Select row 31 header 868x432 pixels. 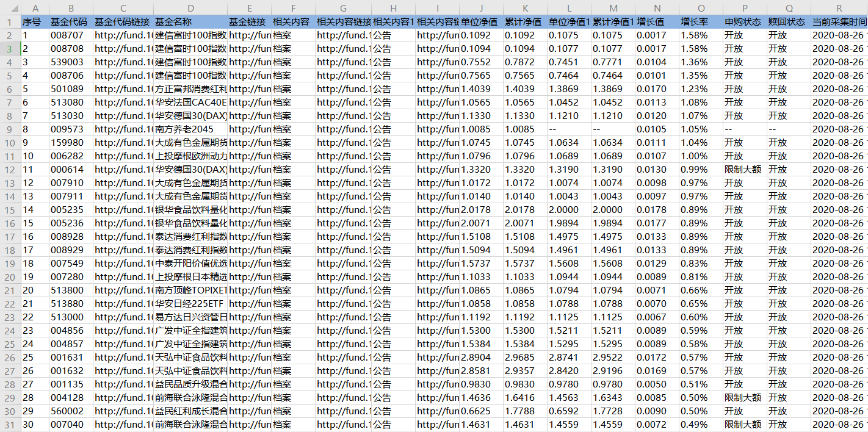coord(10,425)
